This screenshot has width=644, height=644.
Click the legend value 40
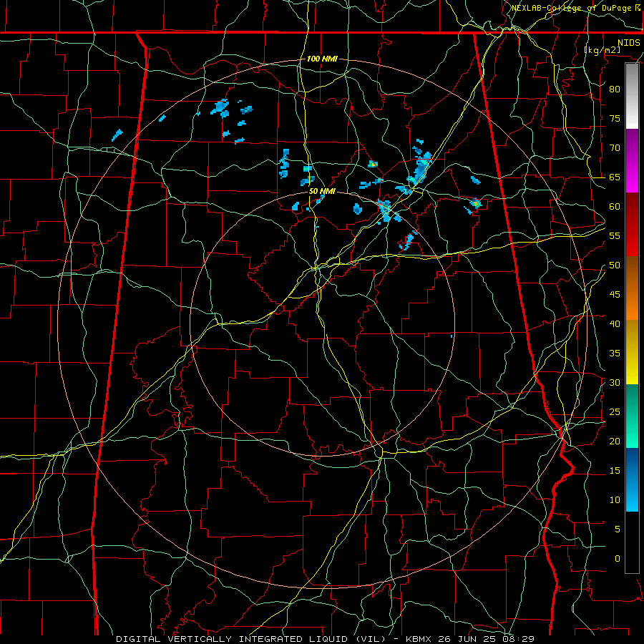point(615,324)
